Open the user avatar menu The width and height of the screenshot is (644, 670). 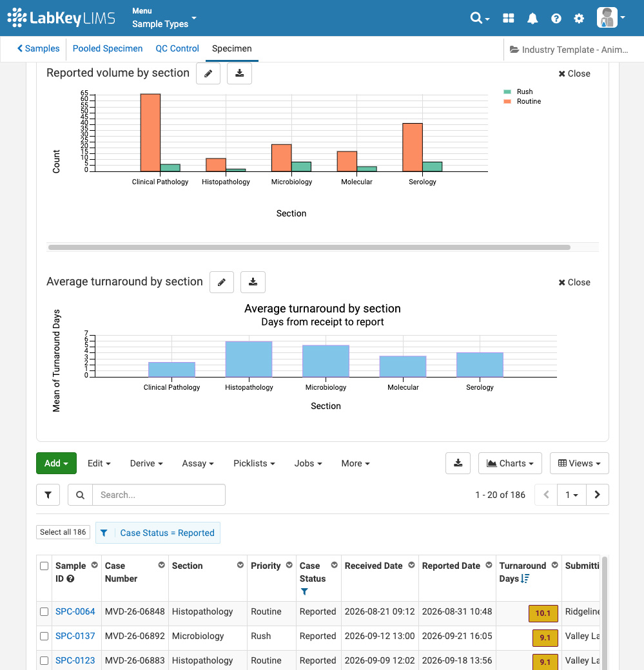[610, 17]
